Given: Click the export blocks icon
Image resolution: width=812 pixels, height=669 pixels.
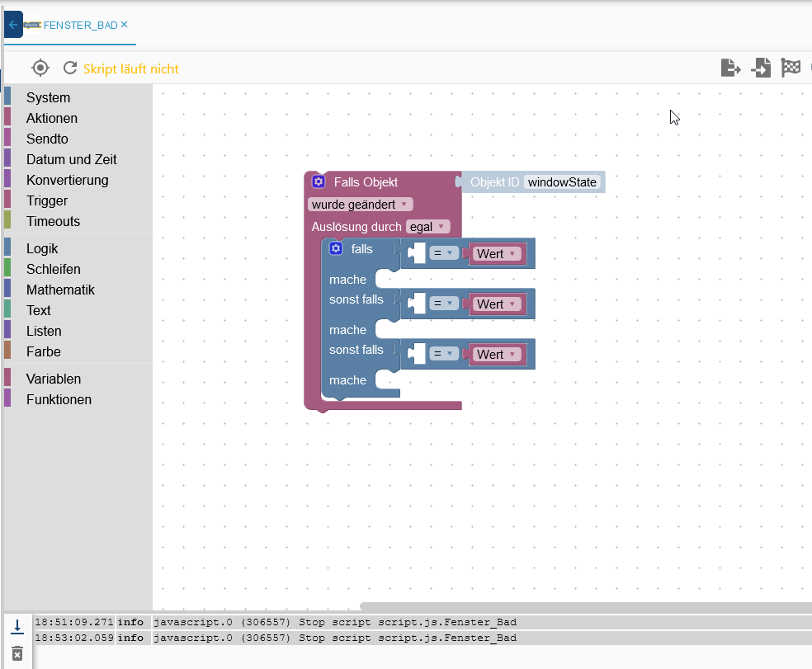Looking at the screenshot, I should tap(730, 68).
